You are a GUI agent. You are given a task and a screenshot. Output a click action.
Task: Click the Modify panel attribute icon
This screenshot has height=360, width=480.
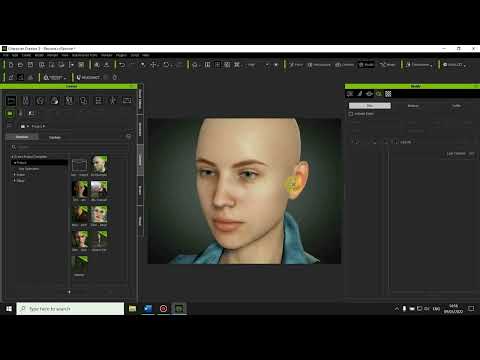click(x=350, y=94)
